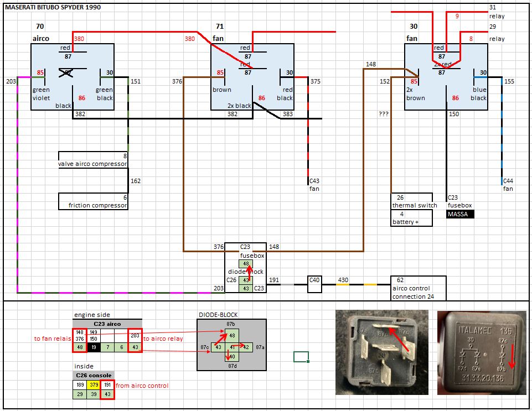Viewport: 532px width, 411px height.
Task: Click the friction compressor cell
Action: point(93,205)
